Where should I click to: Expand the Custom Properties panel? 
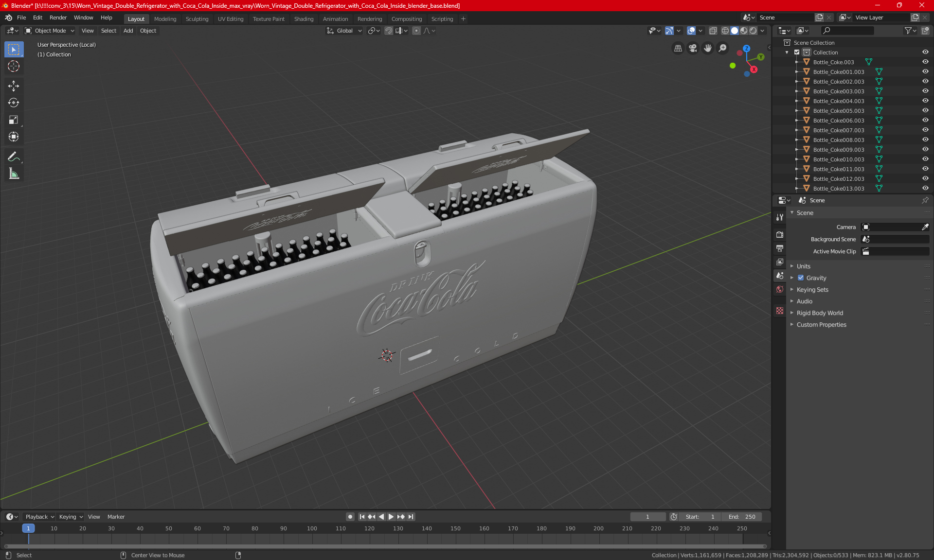821,325
